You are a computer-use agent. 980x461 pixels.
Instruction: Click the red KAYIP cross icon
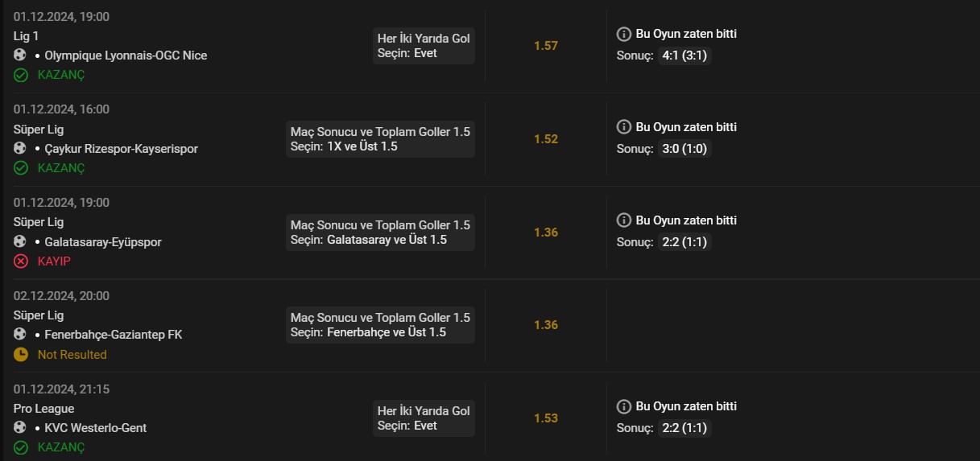click(21, 261)
